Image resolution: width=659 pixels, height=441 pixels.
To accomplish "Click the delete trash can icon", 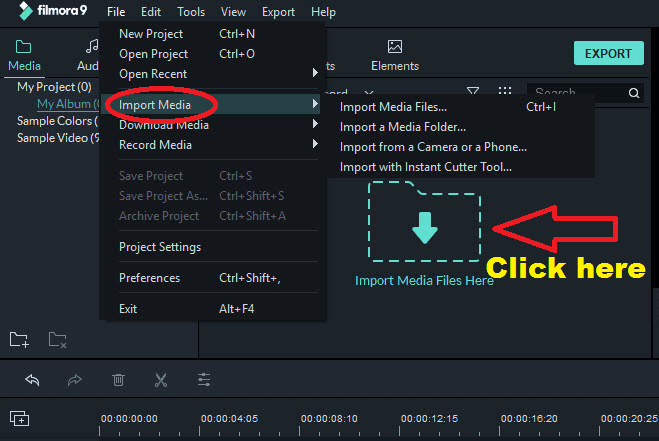I will click(x=119, y=380).
